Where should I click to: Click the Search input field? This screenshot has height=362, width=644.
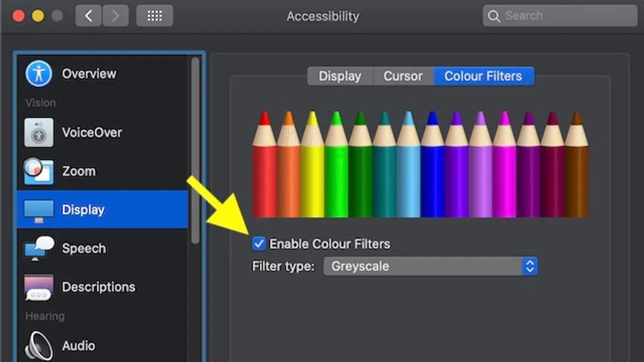coord(560,16)
